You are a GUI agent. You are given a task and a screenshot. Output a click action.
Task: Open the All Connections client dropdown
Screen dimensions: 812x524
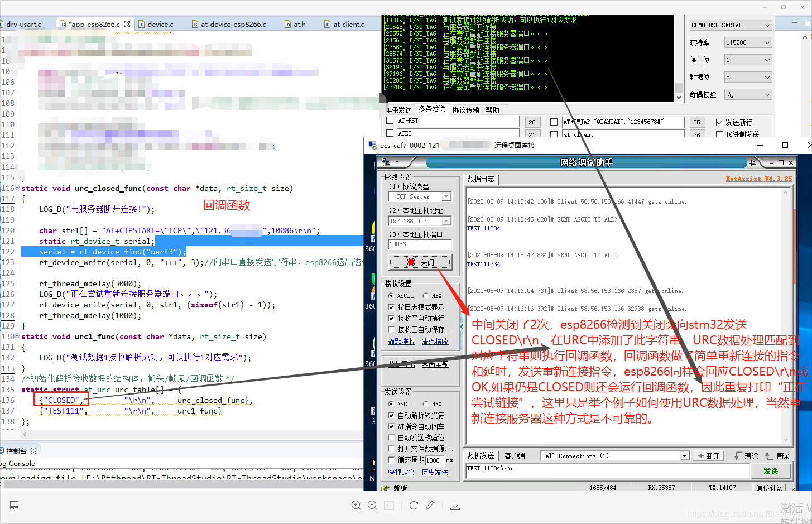[x=685, y=456]
